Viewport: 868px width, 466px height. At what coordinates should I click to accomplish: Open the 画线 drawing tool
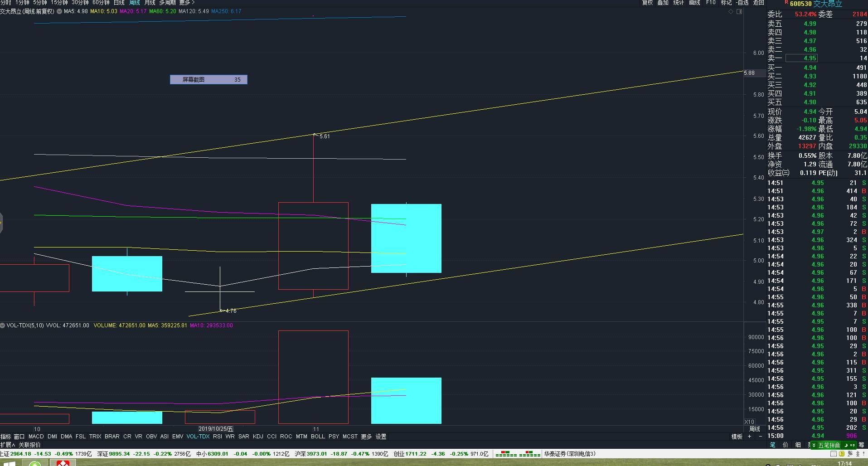click(694, 3)
